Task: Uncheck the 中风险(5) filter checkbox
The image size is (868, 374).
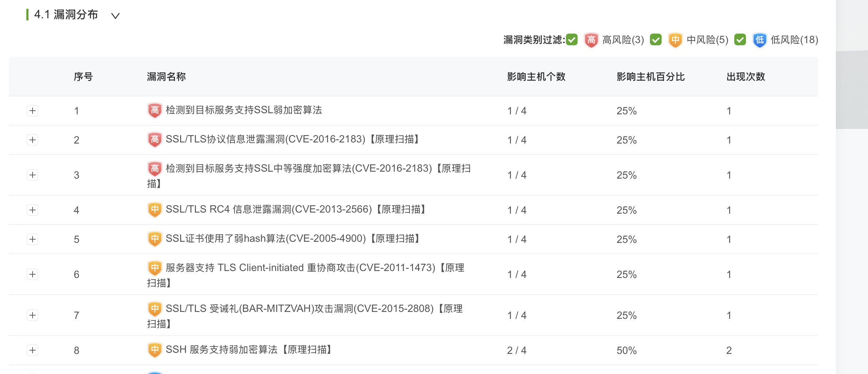Action: point(656,39)
